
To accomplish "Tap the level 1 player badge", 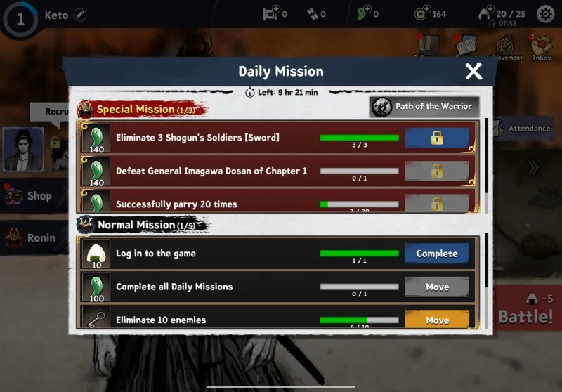I will [20, 19].
